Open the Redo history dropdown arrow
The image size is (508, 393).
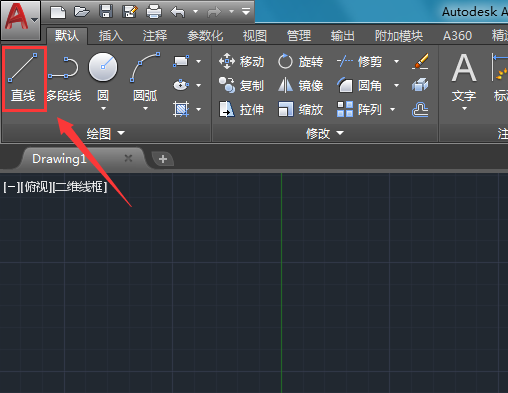tap(231, 12)
